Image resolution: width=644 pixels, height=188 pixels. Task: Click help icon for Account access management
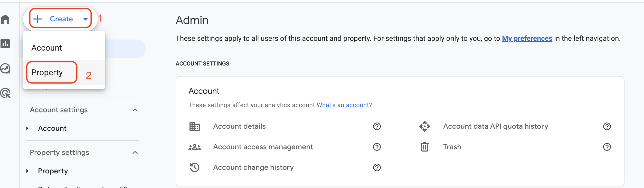click(x=377, y=147)
